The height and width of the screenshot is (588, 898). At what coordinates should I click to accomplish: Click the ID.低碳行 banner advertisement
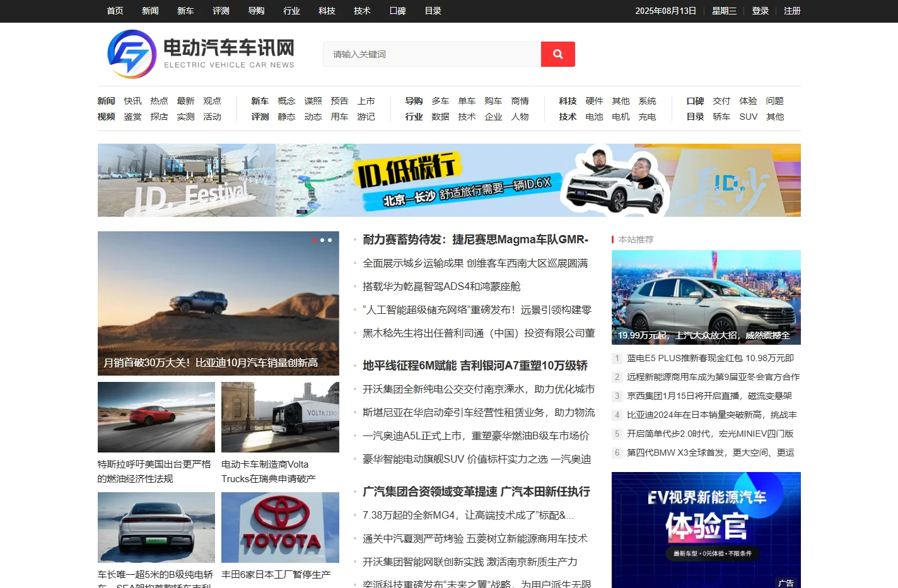coord(449,180)
